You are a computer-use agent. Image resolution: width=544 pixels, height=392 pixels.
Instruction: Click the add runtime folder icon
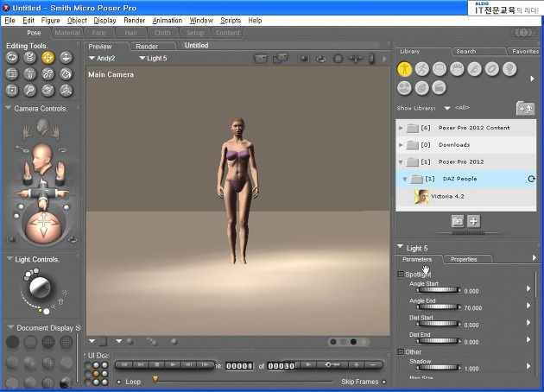pos(525,108)
